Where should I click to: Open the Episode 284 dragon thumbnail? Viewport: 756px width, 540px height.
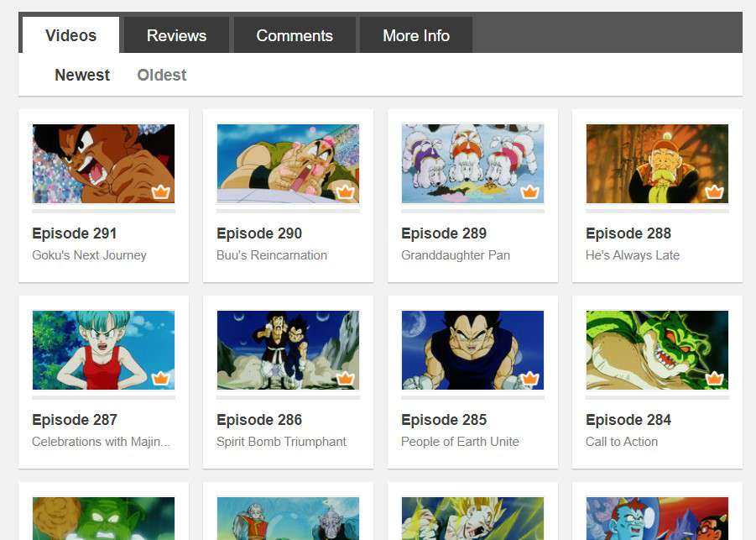[658, 350]
